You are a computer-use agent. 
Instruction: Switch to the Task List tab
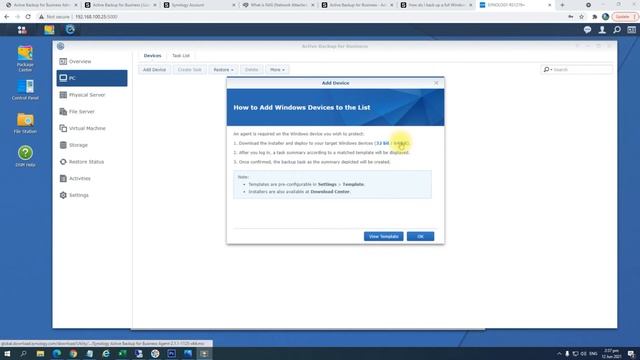[181, 56]
